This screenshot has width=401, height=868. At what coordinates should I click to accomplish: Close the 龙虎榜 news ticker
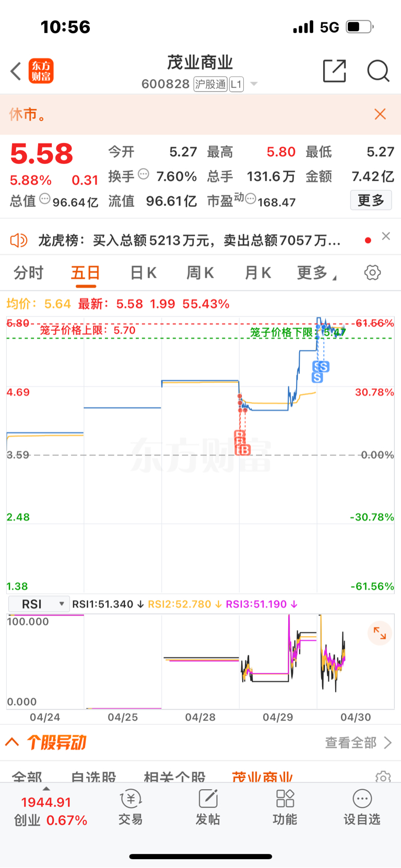click(386, 236)
